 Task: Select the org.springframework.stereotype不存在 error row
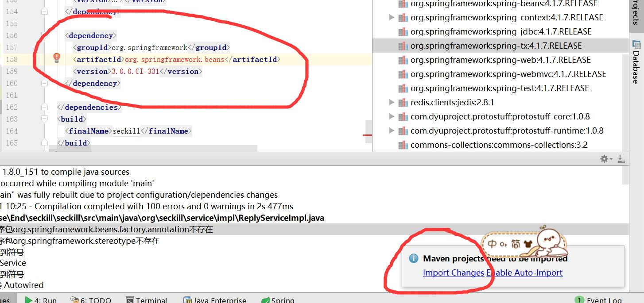pos(80,241)
